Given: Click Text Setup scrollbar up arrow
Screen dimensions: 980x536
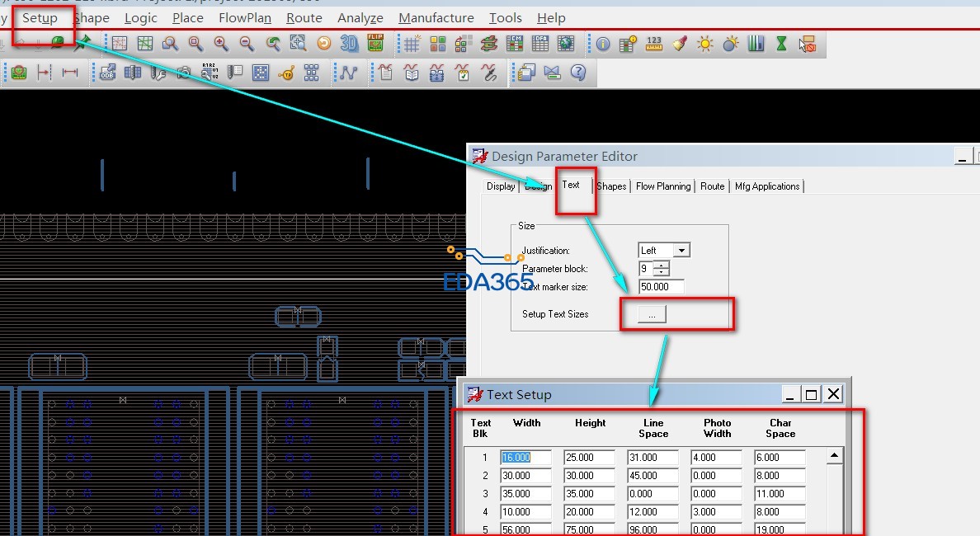Looking at the screenshot, I should pyautogui.click(x=835, y=455).
